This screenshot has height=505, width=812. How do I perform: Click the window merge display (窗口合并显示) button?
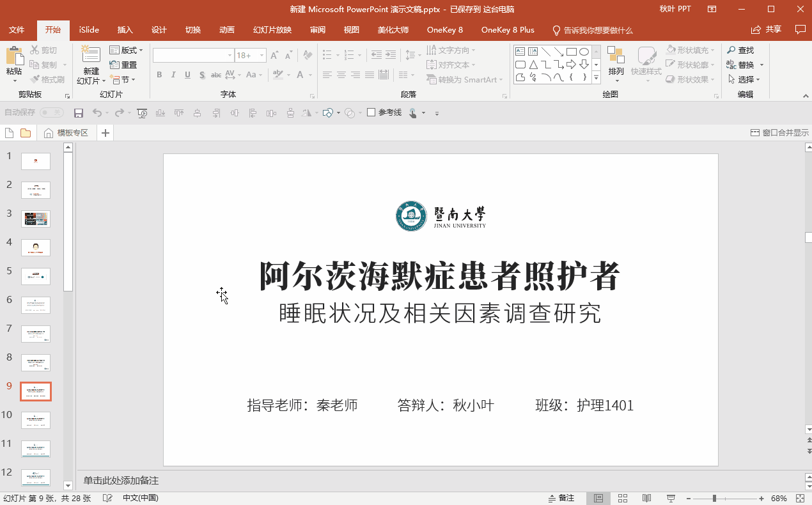coord(779,133)
